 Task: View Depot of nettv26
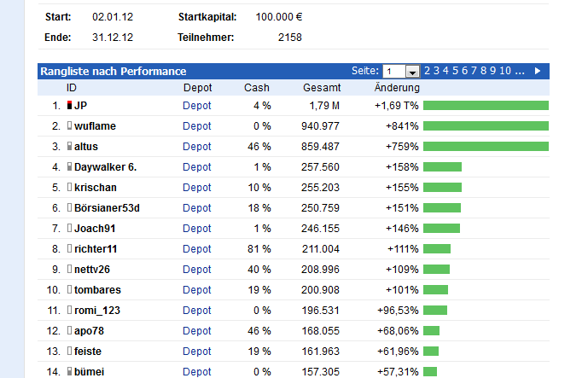[x=197, y=270]
